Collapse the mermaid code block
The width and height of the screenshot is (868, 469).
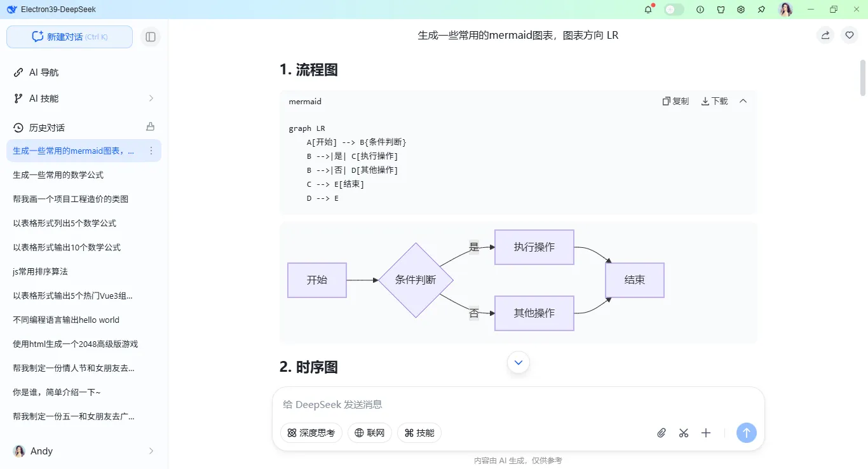coord(743,100)
